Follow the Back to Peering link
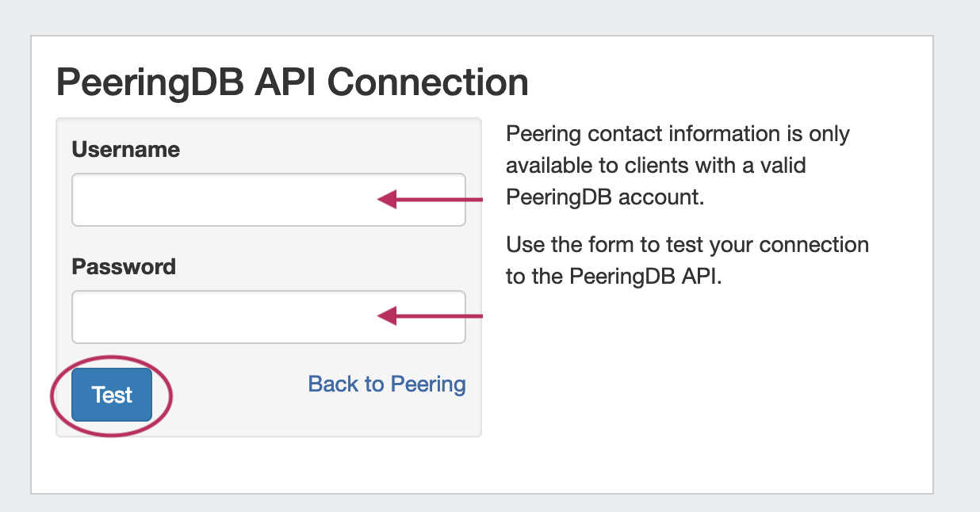 click(387, 384)
